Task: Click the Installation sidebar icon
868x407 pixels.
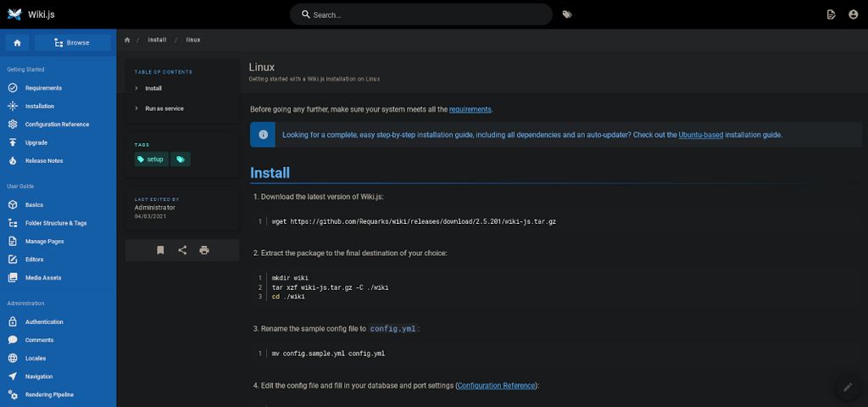Action: coord(13,106)
